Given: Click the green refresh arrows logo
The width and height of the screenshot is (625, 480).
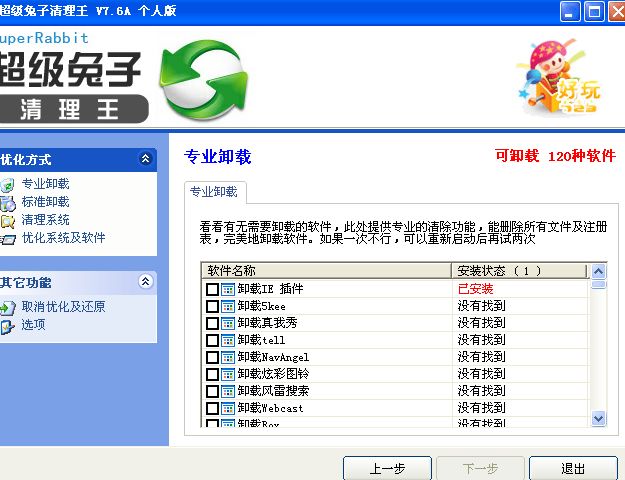Looking at the screenshot, I should 204,80.
